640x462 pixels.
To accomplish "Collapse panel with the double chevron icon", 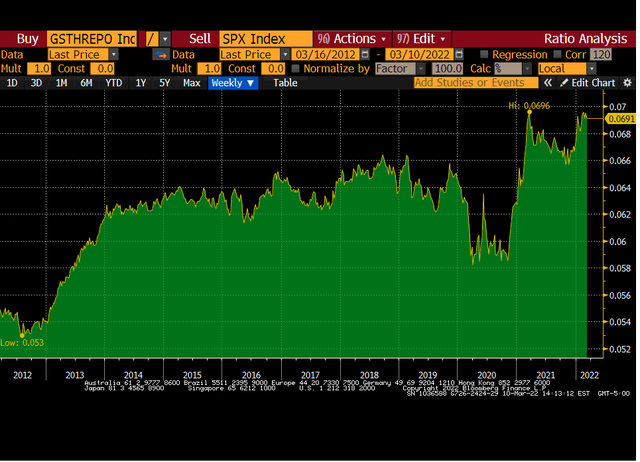I will (x=548, y=83).
